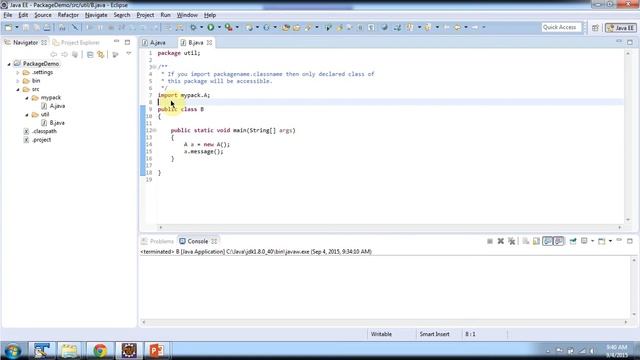Image resolution: width=640 pixels, height=360 pixels.
Task: Open the Window menu
Action: click(187, 15)
